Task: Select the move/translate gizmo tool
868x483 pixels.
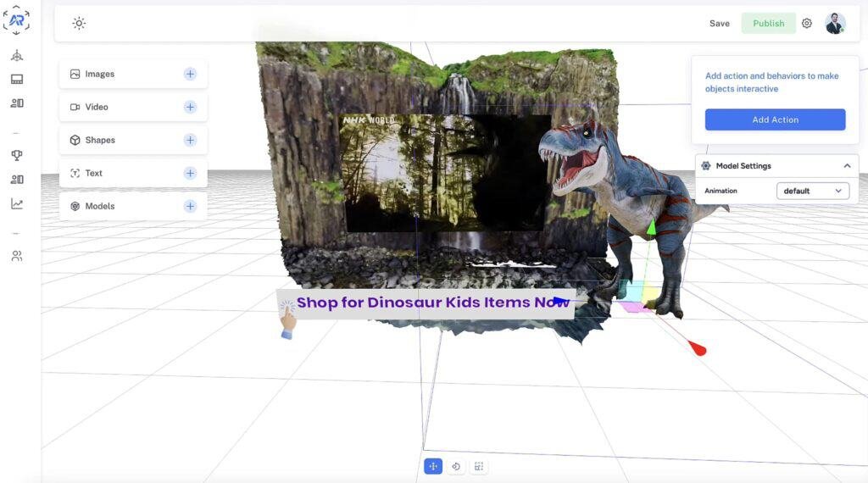Action: pyautogui.click(x=433, y=466)
